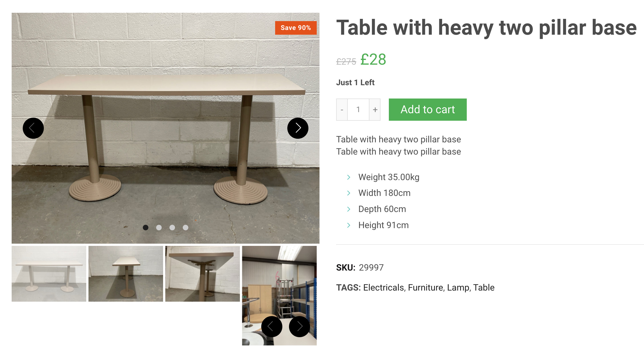
Task: Jump to second slide via dot indicator
Action: pyautogui.click(x=159, y=228)
